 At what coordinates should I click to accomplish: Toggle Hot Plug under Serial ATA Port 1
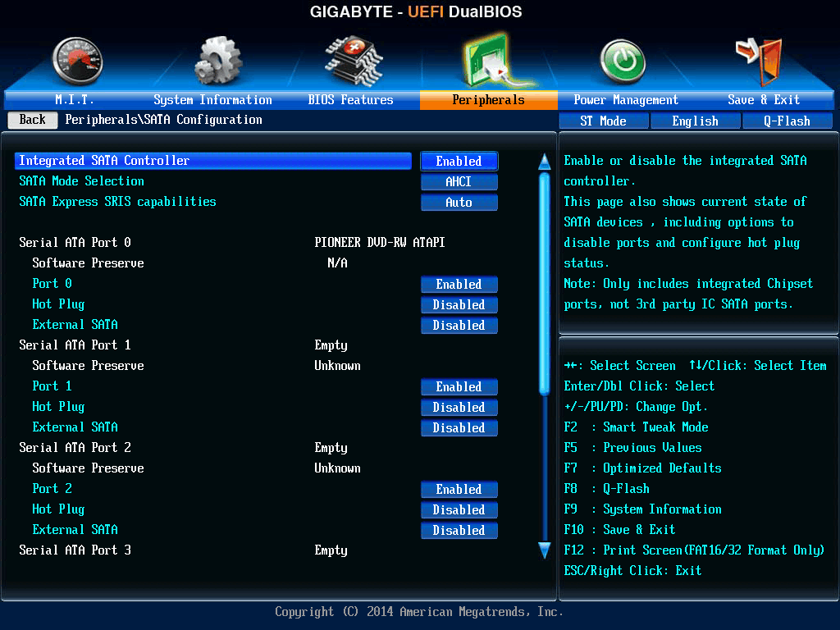pyautogui.click(x=459, y=407)
